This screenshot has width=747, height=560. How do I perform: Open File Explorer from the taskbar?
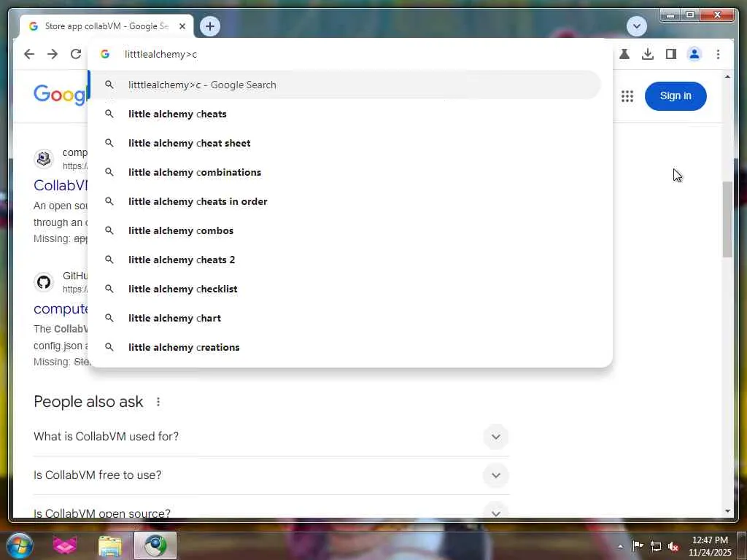point(110,546)
